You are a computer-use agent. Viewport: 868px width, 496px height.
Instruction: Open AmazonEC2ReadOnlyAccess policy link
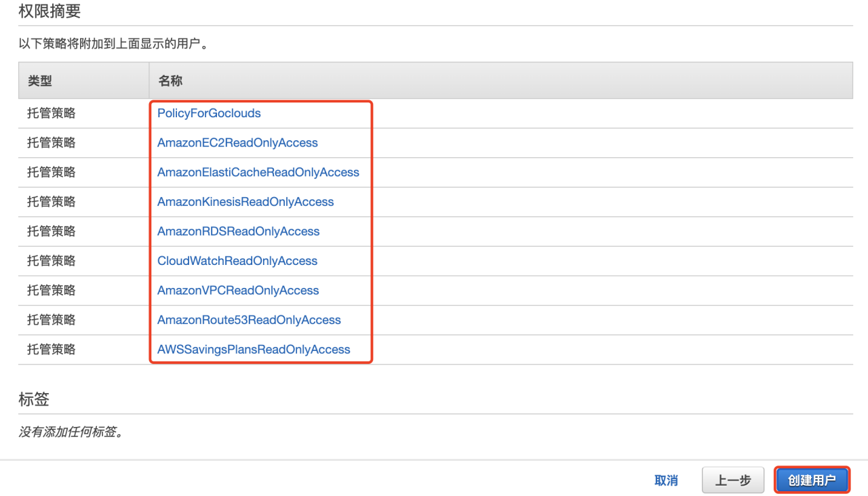[x=237, y=143]
